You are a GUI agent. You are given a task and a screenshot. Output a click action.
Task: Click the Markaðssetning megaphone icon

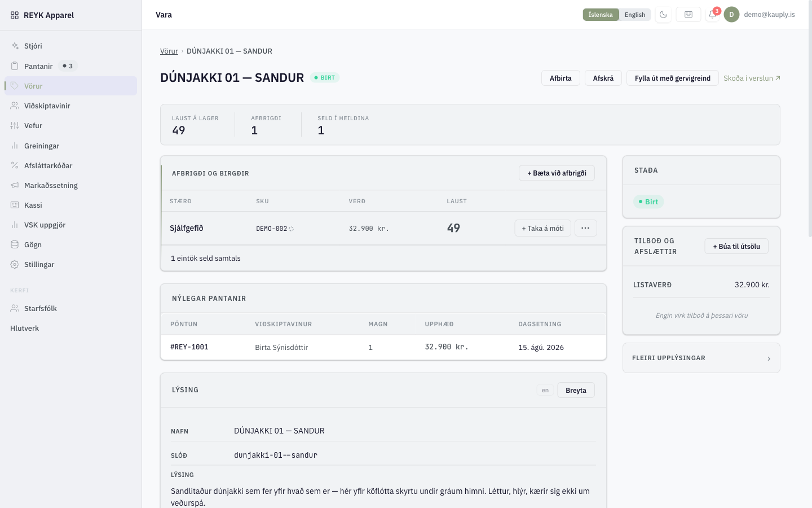[15, 185]
